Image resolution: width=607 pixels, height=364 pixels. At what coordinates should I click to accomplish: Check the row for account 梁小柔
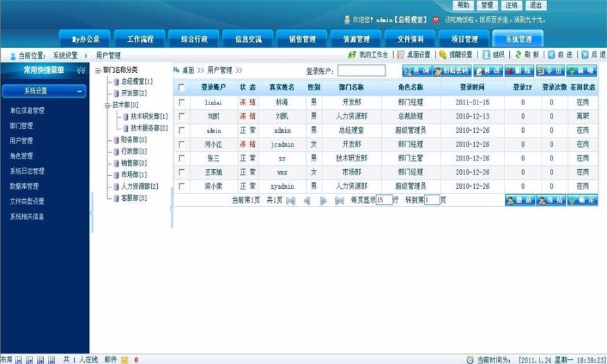tap(181, 186)
